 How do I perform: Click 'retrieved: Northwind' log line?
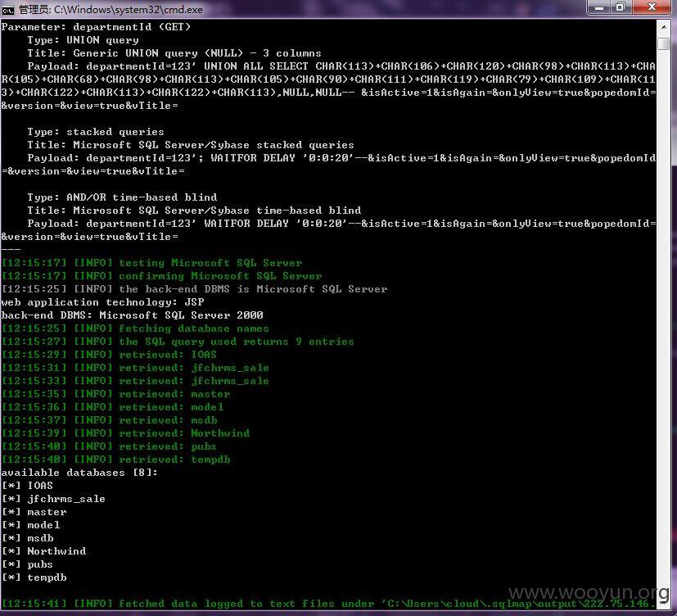(125, 433)
